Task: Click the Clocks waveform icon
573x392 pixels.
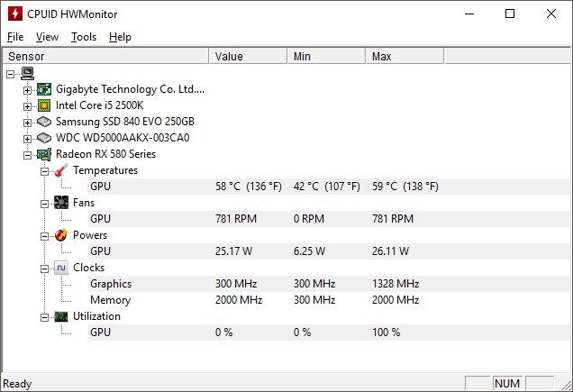Action: [x=60, y=268]
